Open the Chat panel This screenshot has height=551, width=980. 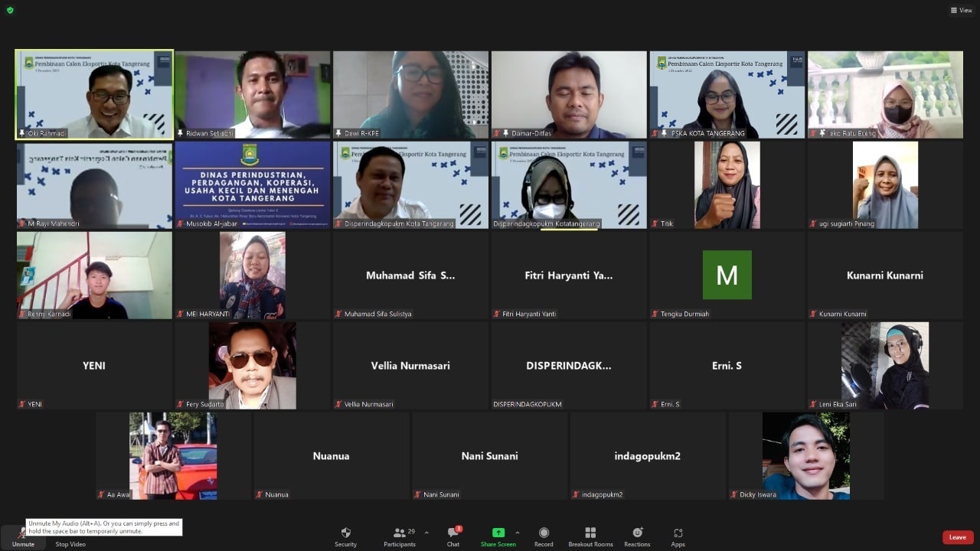pyautogui.click(x=453, y=533)
